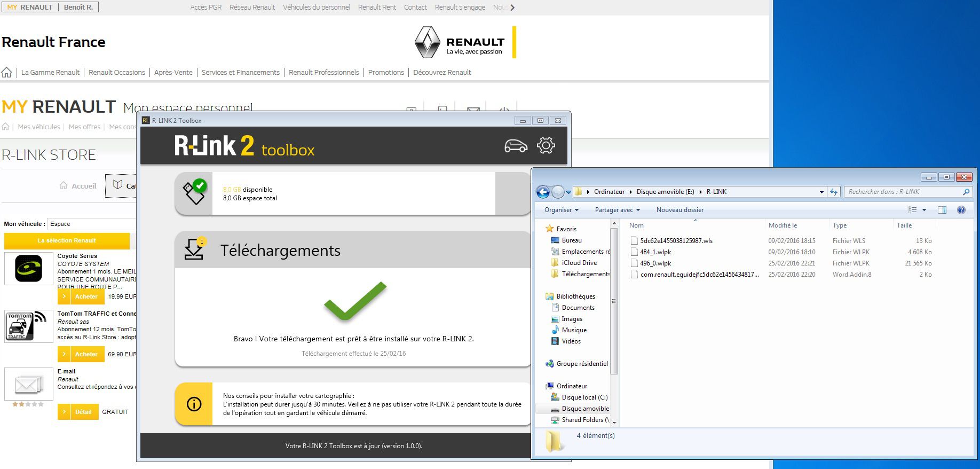Open the view options dropdown arrow

click(924, 210)
